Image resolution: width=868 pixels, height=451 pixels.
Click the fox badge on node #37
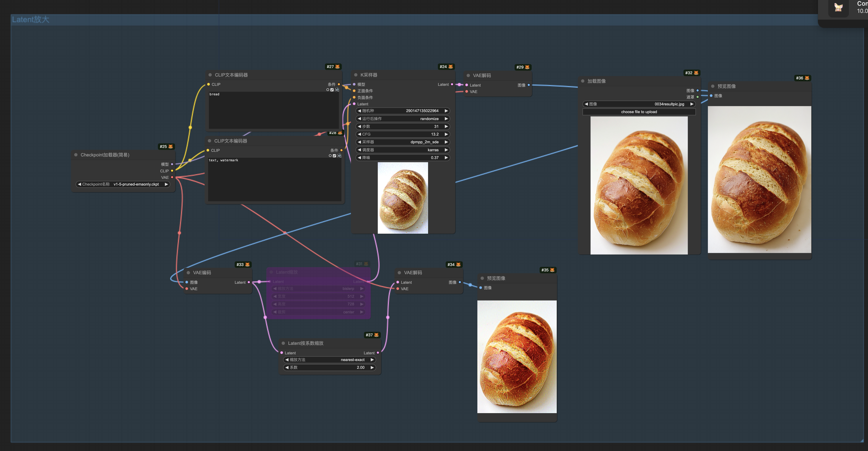(x=376, y=335)
